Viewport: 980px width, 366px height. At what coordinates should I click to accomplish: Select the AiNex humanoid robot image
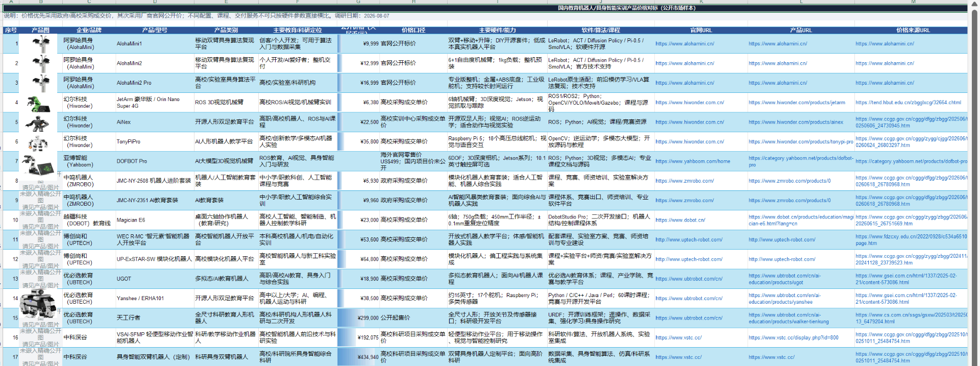click(x=37, y=124)
